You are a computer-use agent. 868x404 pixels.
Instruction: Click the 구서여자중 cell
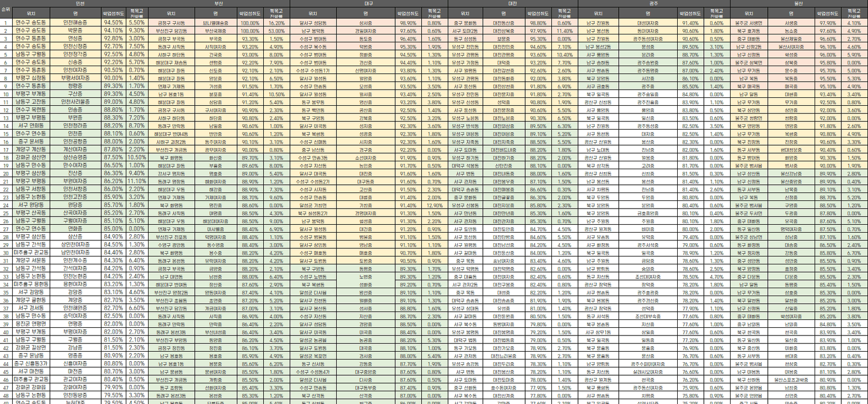215,110
